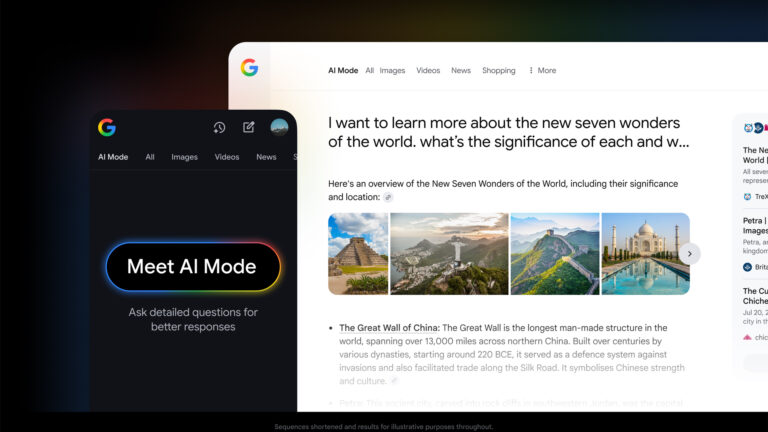The height and width of the screenshot is (432, 768).
Task: Open profile avatar in the mobile panel
Action: (279, 127)
